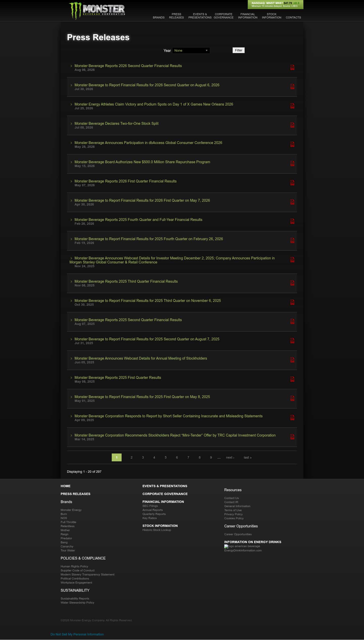Open PDF icon for Apr 30, 2026 release
This screenshot has width=364, height=640.
point(292,202)
